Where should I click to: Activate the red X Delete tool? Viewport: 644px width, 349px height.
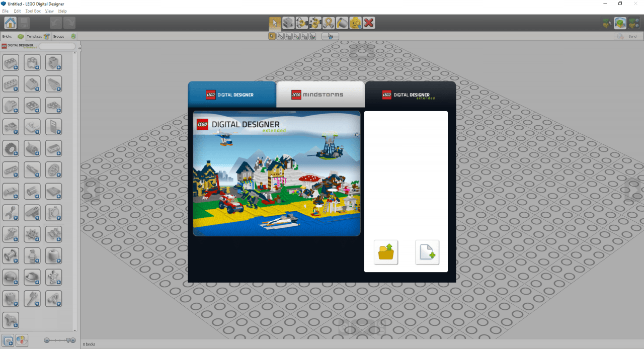369,23
